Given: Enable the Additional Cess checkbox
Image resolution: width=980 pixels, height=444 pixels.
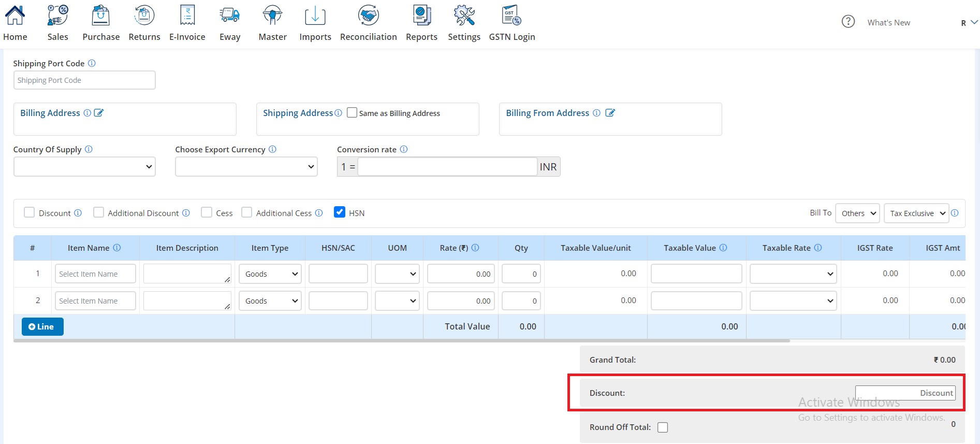Looking at the screenshot, I should [247, 212].
